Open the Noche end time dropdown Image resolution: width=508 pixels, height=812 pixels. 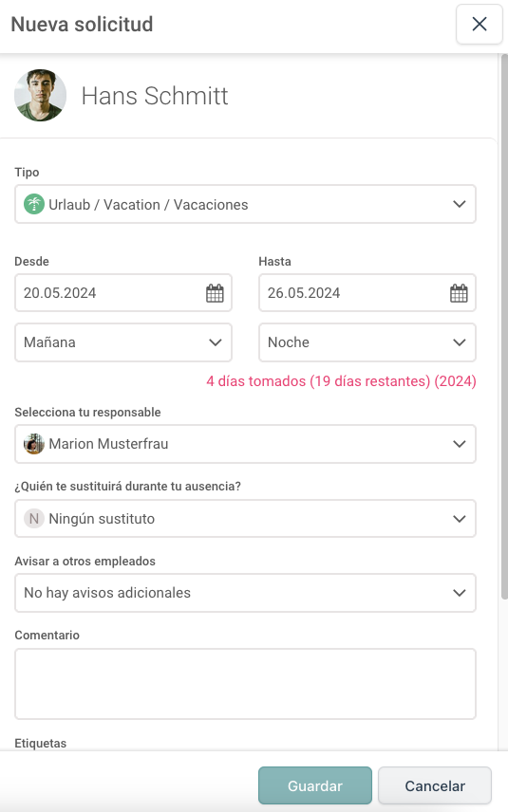(x=367, y=342)
